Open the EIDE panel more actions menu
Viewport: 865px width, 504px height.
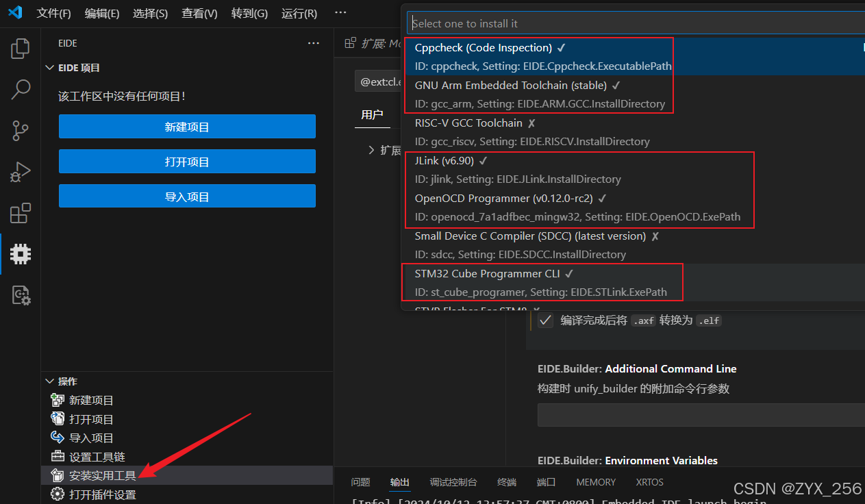pos(314,43)
